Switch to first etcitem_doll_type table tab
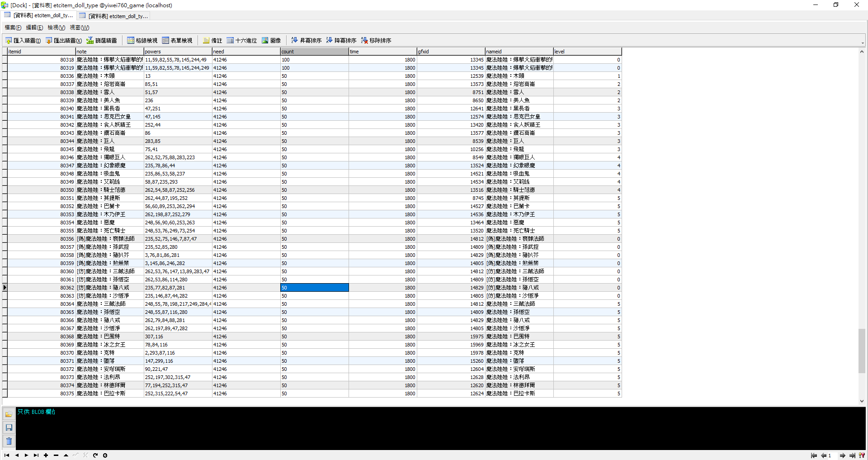The height and width of the screenshot is (460, 868). [39, 15]
